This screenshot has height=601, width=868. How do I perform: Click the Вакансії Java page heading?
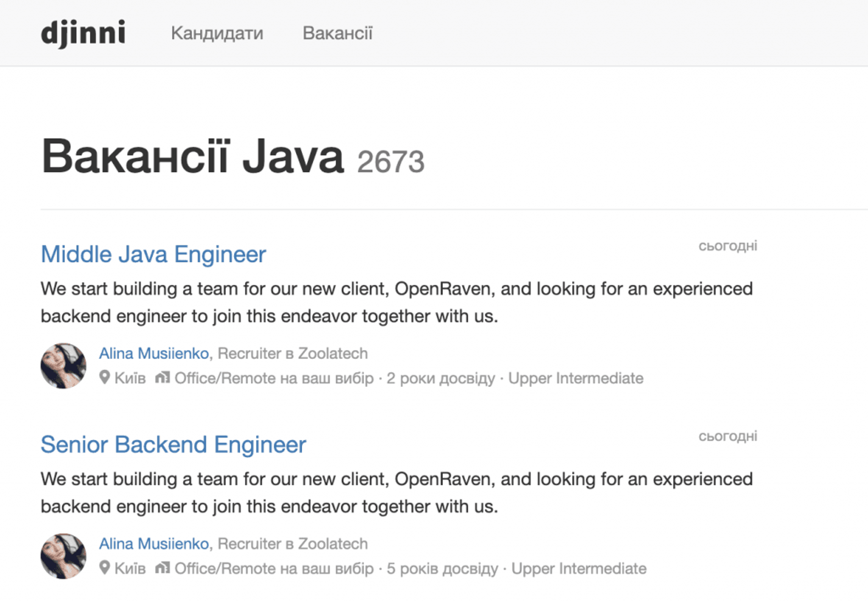(x=192, y=157)
